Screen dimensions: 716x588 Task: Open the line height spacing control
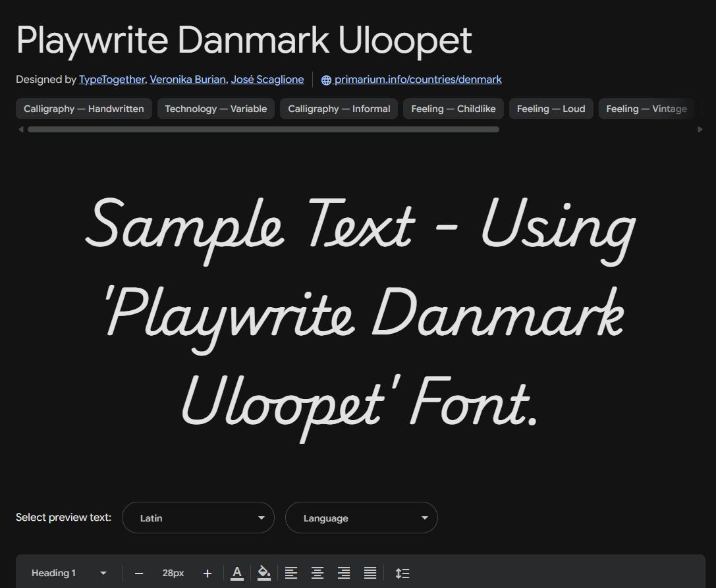point(402,573)
